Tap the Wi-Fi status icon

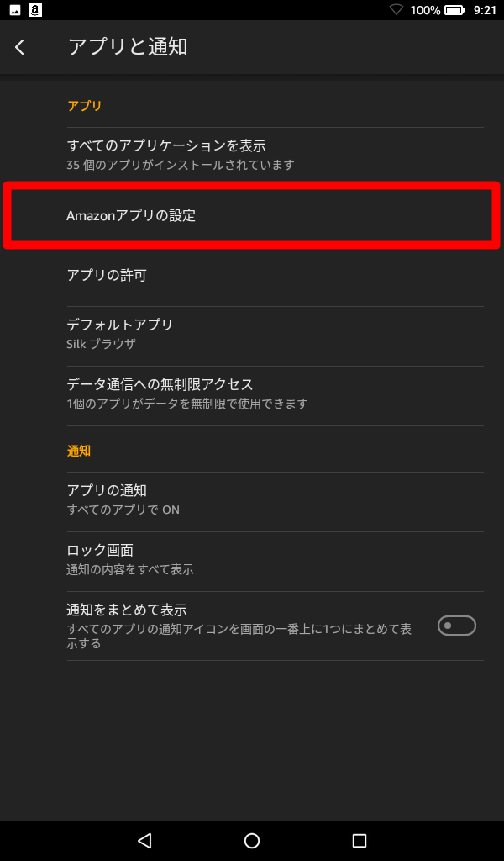pyautogui.click(x=396, y=10)
